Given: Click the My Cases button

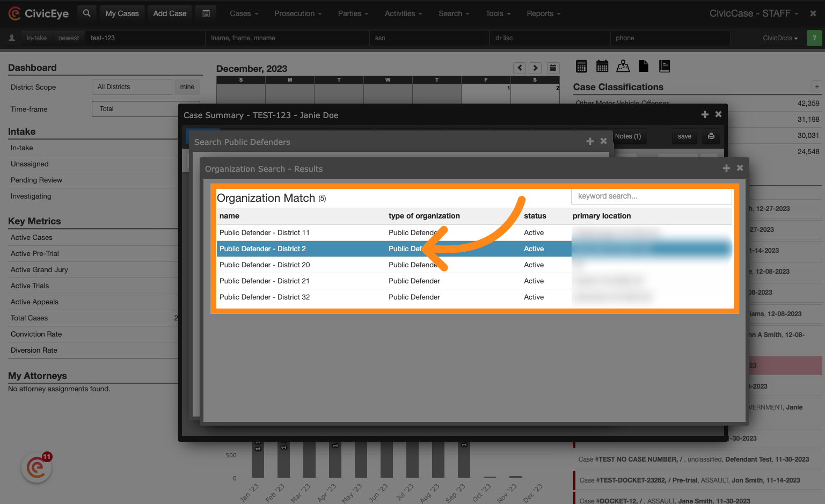Looking at the screenshot, I should coord(122,13).
